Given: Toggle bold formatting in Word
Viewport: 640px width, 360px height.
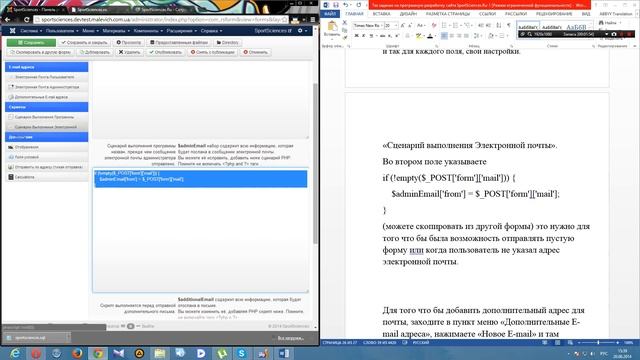Looking at the screenshot, I should pos(356,36).
